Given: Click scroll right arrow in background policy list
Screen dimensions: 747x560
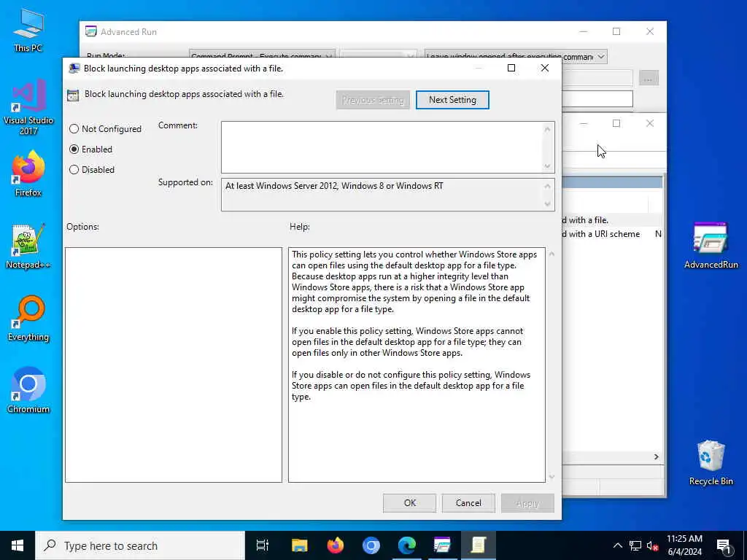Looking at the screenshot, I should (656, 456).
